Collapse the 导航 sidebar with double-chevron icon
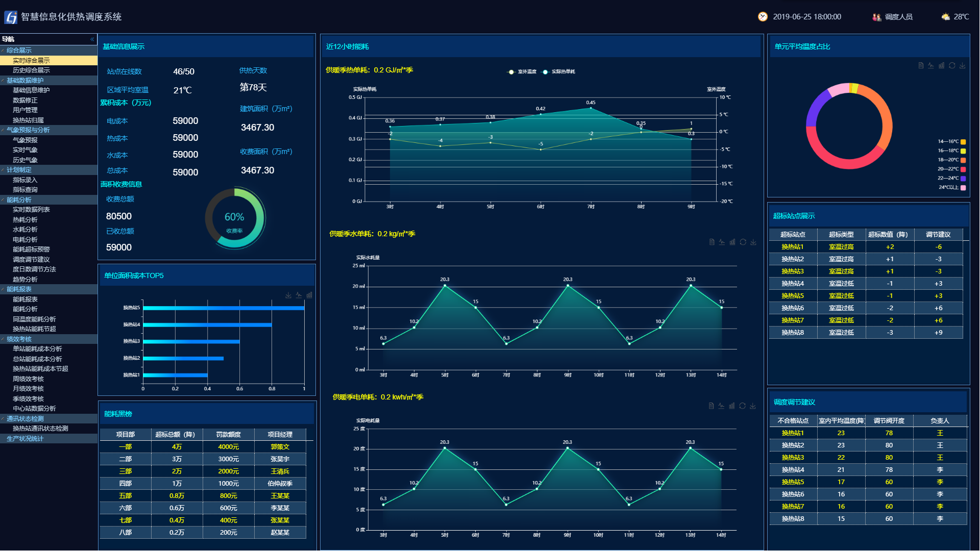The image size is (980, 551). [92, 39]
